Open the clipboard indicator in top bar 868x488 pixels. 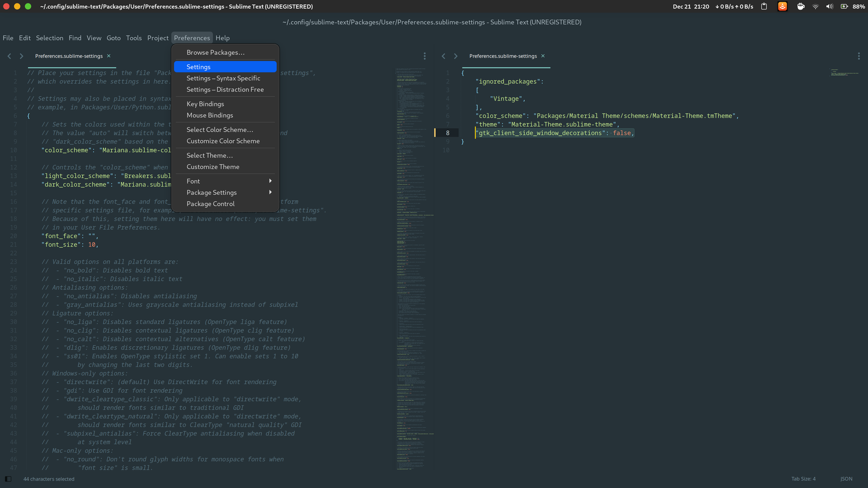(x=764, y=7)
